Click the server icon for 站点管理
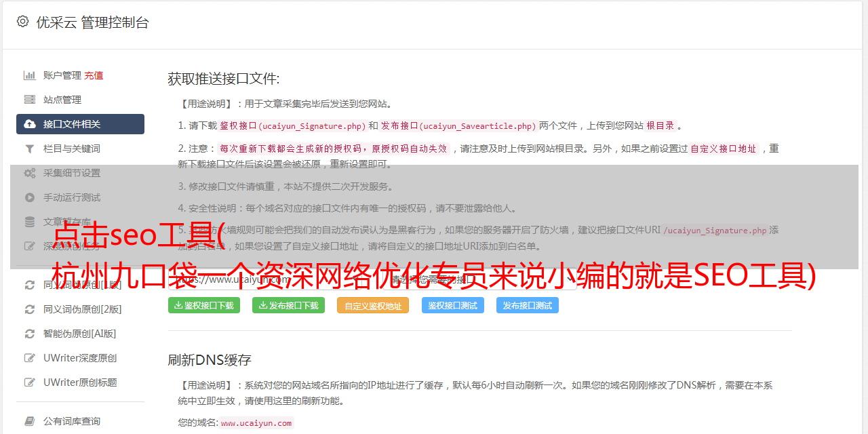This screenshot has width=868, height=434. [30, 100]
